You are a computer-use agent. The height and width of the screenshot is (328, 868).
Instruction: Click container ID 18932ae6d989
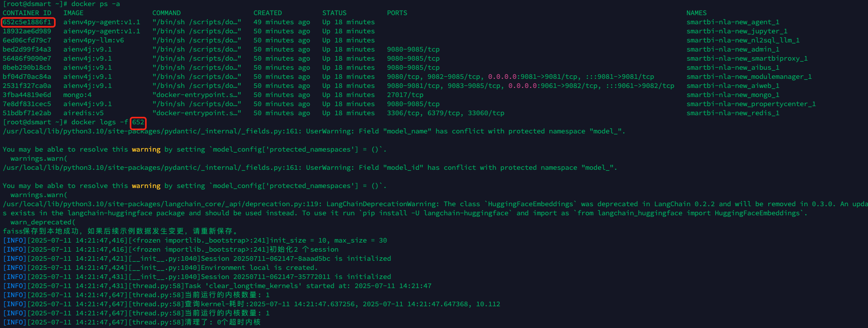coord(27,31)
